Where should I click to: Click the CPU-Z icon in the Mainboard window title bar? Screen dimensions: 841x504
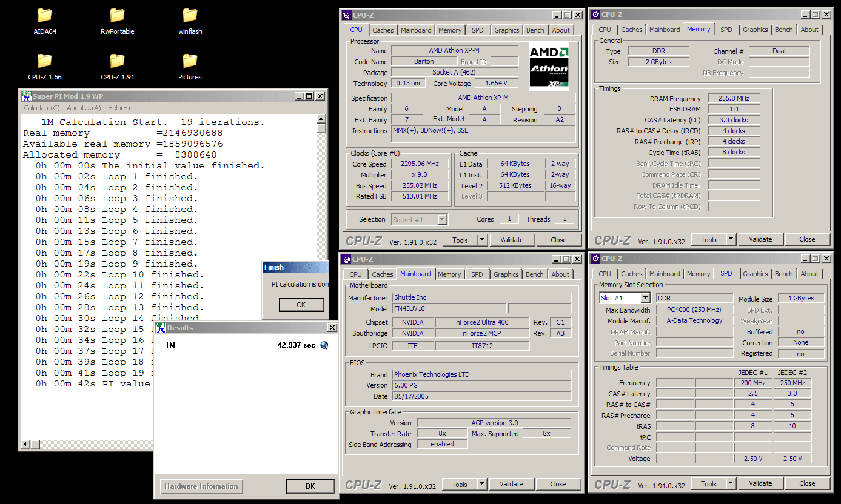(346, 259)
